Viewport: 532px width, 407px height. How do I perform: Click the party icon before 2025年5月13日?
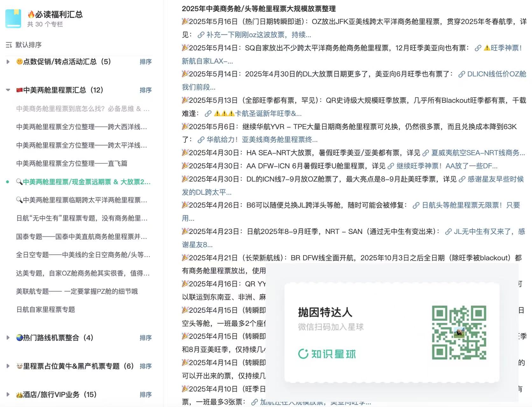coord(185,100)
